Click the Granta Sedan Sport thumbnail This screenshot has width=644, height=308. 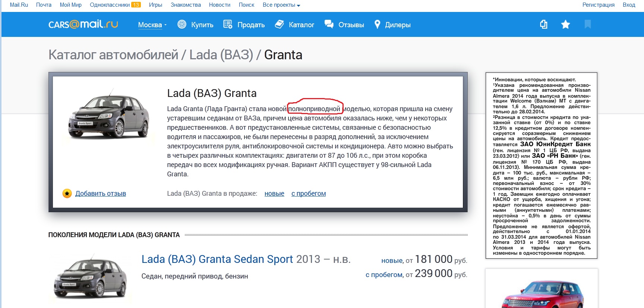(91, 277)
